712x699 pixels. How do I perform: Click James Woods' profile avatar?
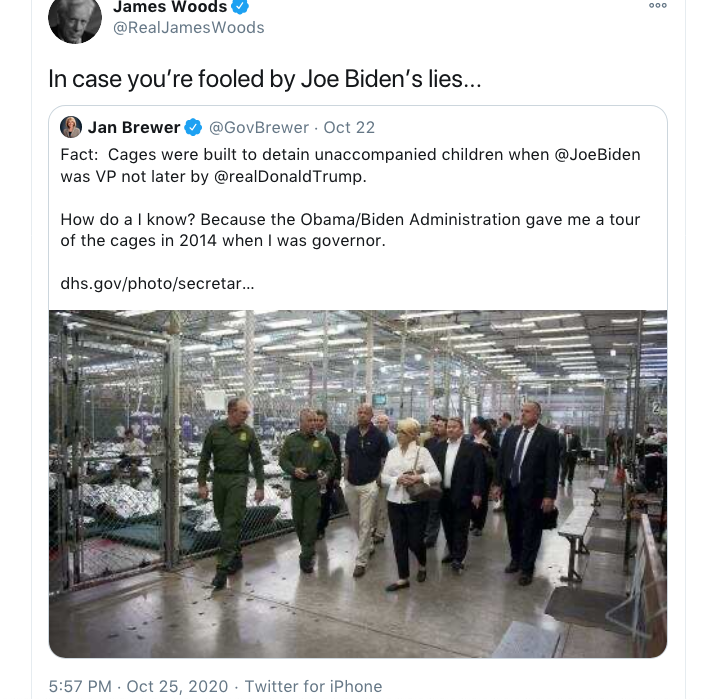pos(75,18)
